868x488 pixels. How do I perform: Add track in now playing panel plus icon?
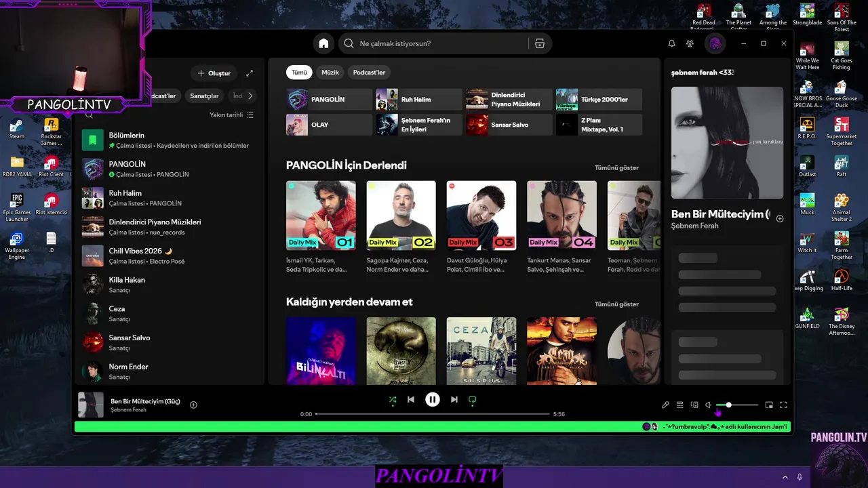click(x=780, y=219)
